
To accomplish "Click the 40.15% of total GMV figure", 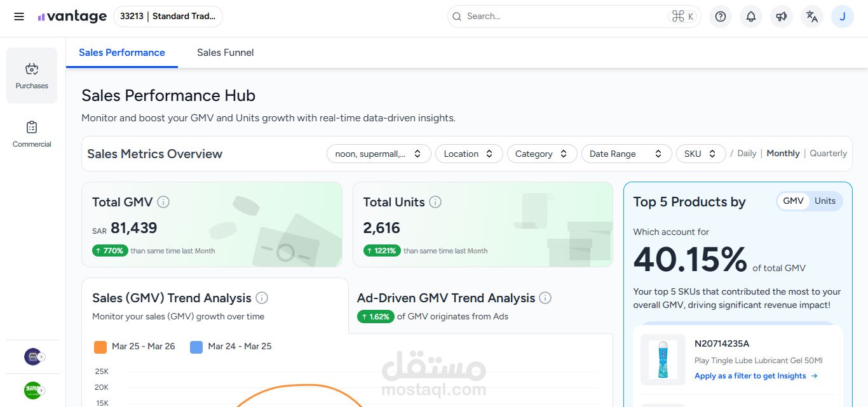I will tap(690, 260).
